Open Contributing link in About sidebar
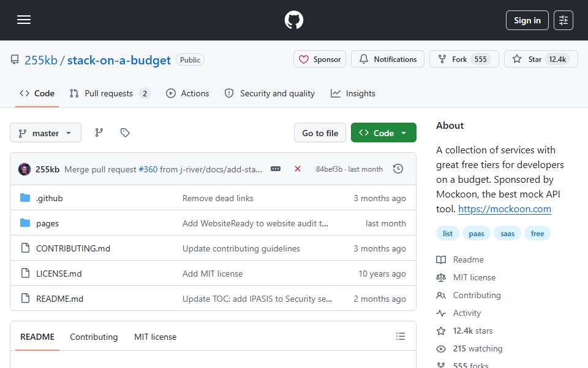 tap(469, 295)
